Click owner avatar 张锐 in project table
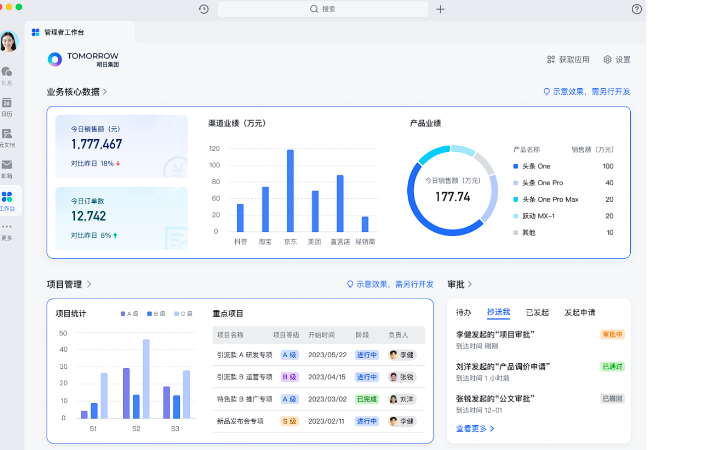The image size is (720, 450). (394, 377)
